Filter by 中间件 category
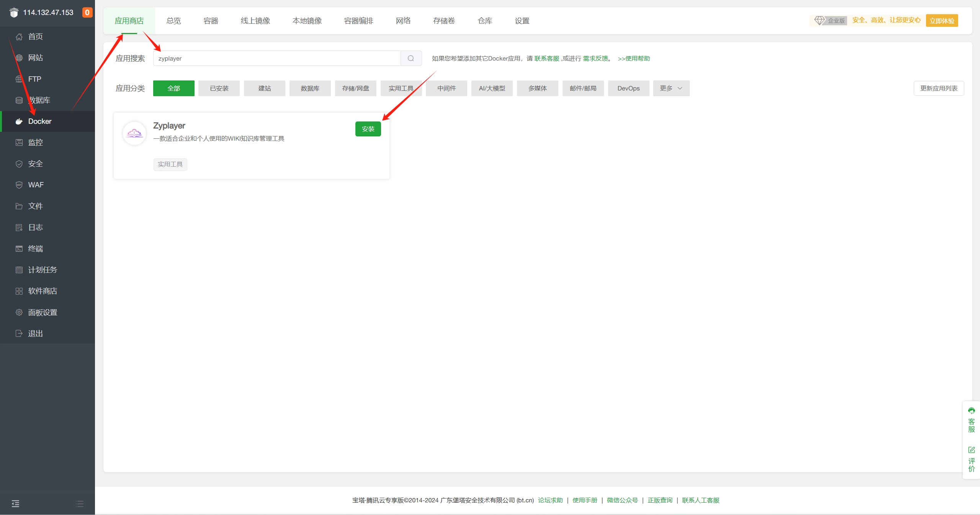Screen dimensions: 980x515 point(447,88)
